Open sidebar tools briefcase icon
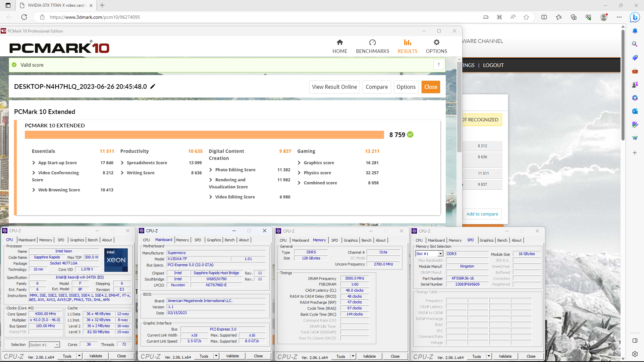 click(635, 71)
